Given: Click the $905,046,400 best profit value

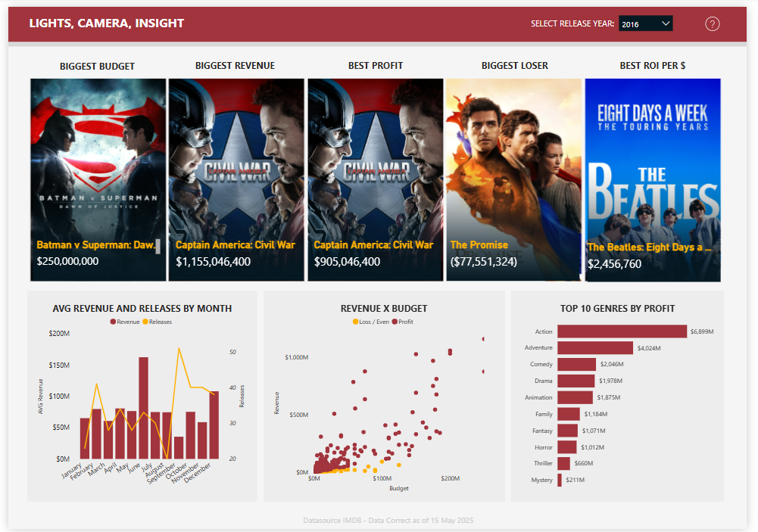Looking at the screenshot, I should pyautogui.click(x=348, y=262).
